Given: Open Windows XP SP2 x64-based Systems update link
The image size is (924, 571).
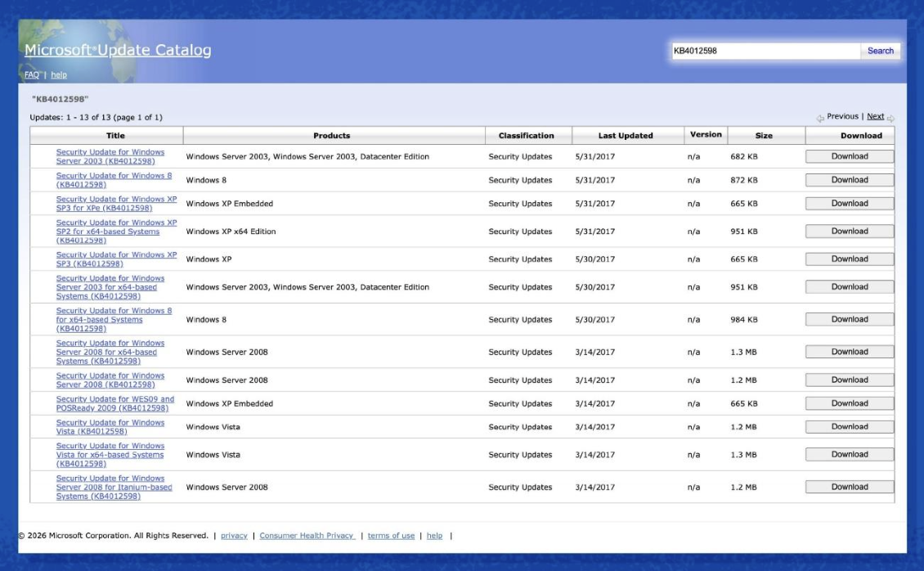Looking at the screenshot, I should tap(116, 231).
